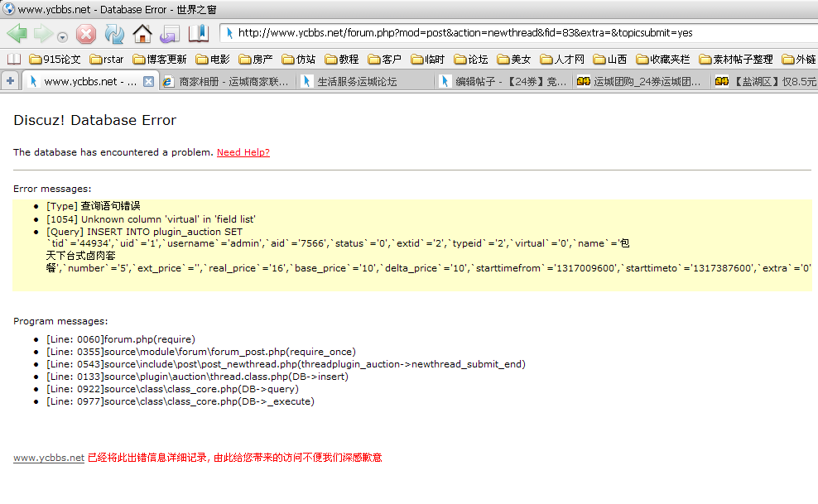Open the 客户 bookmark folder
Screen dimensions: 818x504
click(x=384, y=60)
